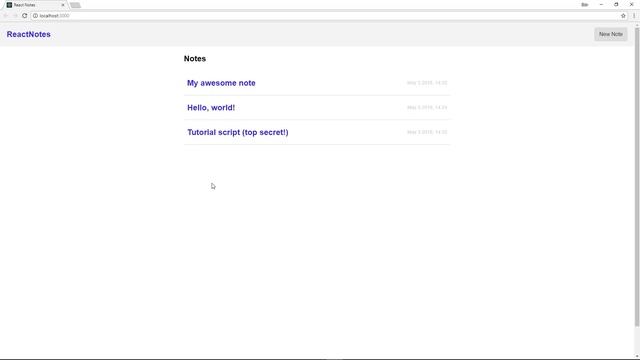Open the Chrome three-dot menu
The width and height of the screenshot is (640, 360).
(634, 16)
